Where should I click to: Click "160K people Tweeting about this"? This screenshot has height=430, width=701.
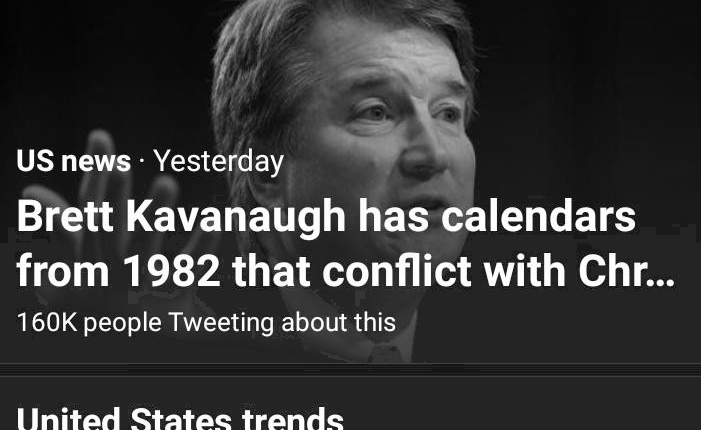206,323
